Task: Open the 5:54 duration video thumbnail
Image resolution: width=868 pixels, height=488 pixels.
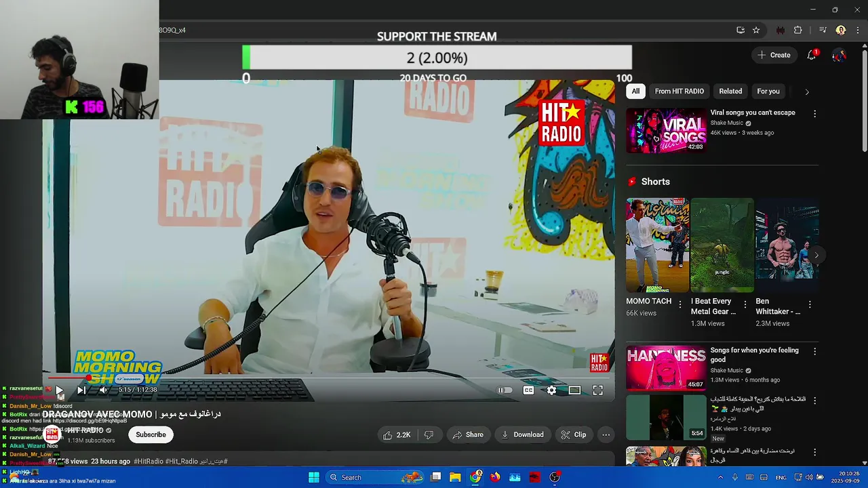Action: click(666, 418)
